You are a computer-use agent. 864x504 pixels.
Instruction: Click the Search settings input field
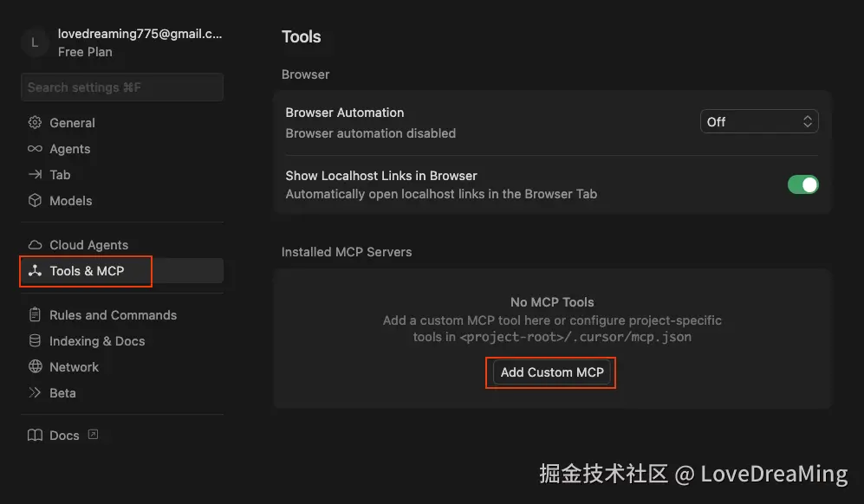click(122, 87)
